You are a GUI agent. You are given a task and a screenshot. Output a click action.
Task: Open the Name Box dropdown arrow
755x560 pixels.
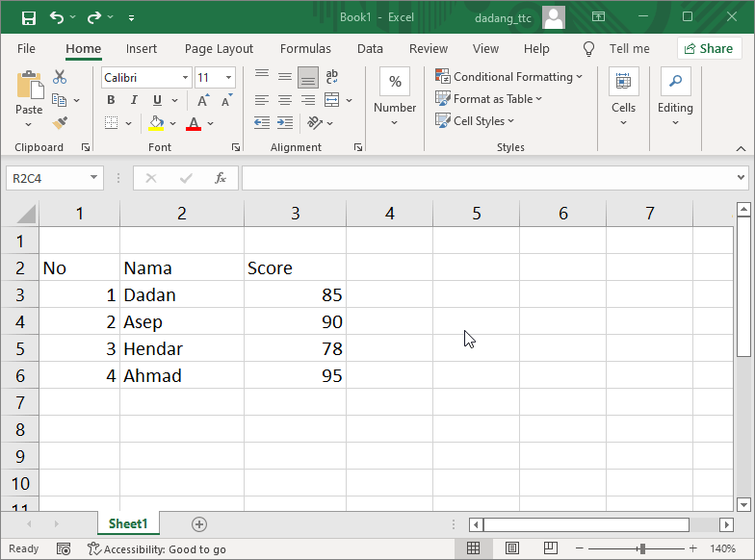[93, 178]
